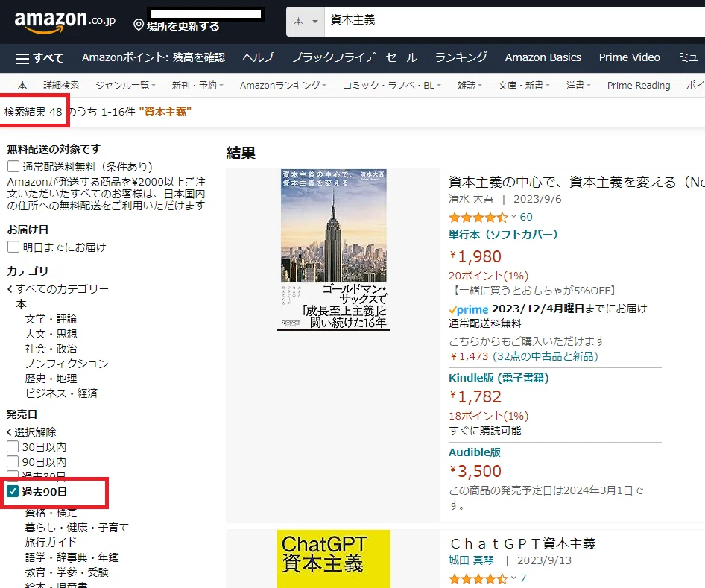Click author link 城田 真琴

(471, 560)
